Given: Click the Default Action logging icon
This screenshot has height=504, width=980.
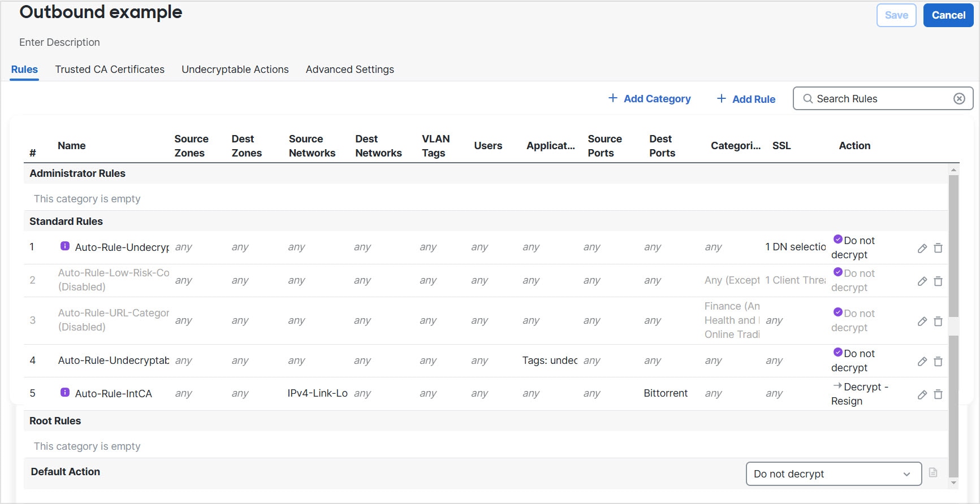Looking at the screenshot, I should [933, 473].
